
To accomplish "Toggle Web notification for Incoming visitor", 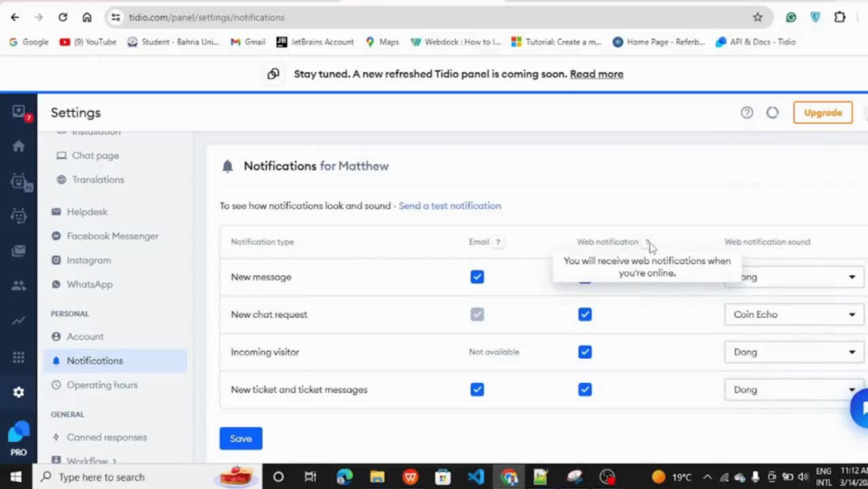I will [585, 353].
